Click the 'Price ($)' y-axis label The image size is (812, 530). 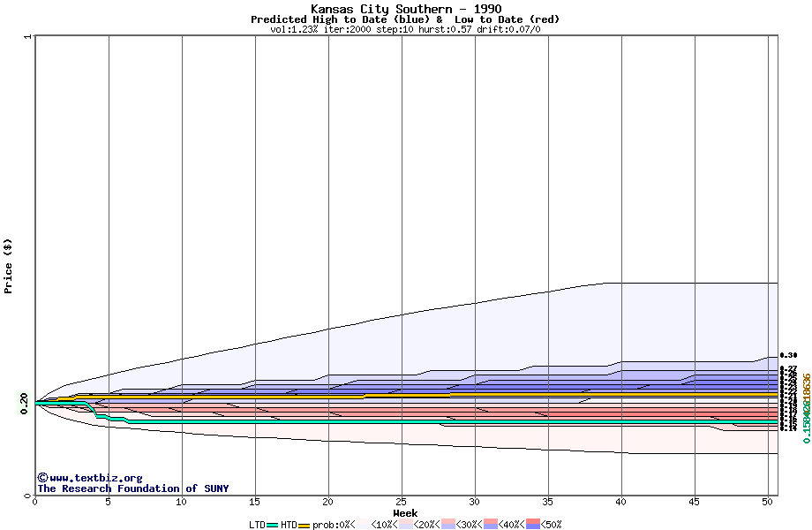[8, 266]
